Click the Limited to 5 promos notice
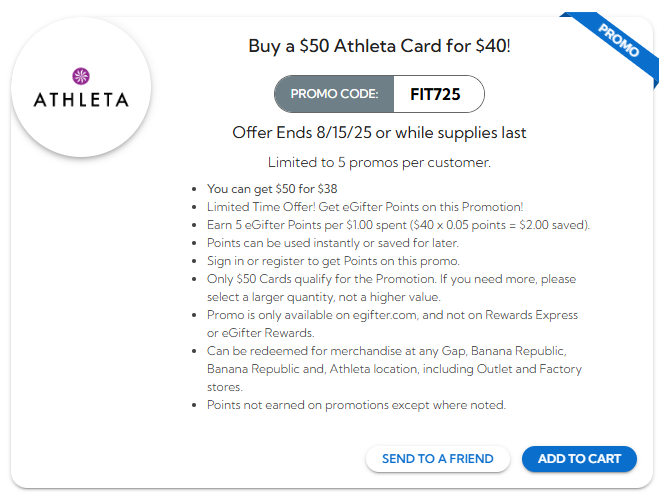The width and height of the screenshot is (664, 499). [x=379, y=162]
